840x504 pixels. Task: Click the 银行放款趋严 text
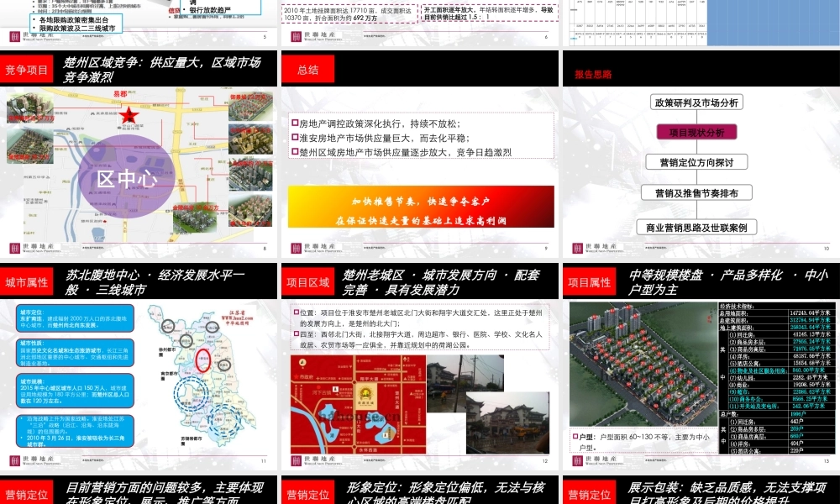click(207, 10)
